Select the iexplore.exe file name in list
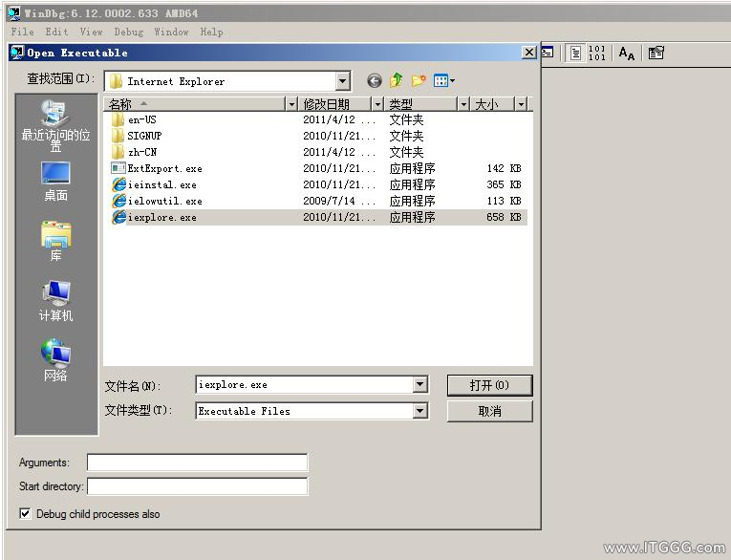The width and height of the screenshot is (731, 560). point(161,217)
